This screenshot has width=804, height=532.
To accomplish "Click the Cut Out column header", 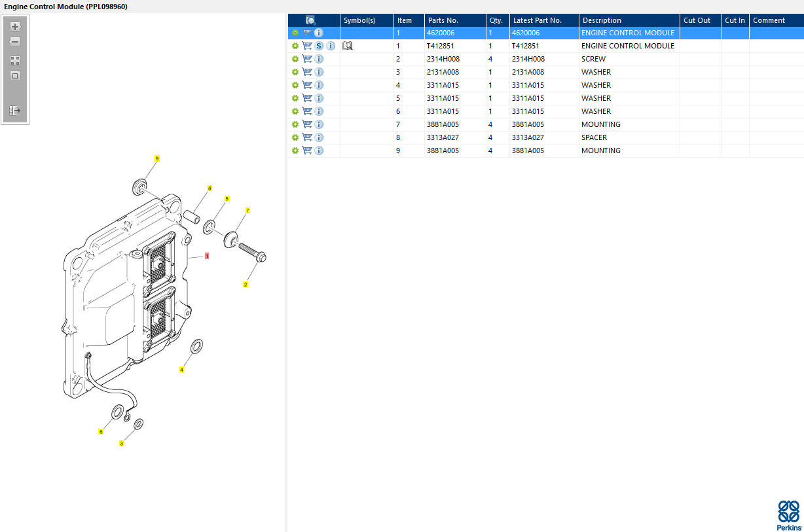I will click(701, 20).
